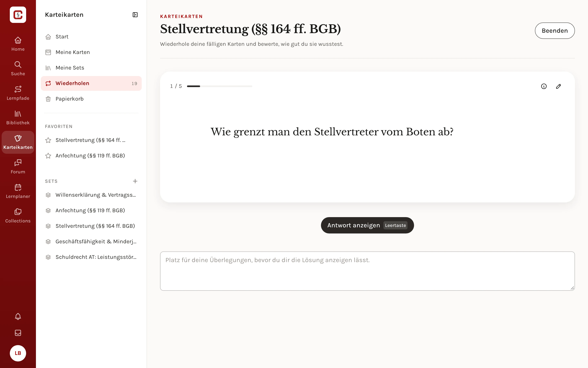Open Collections section

point(18,216)
